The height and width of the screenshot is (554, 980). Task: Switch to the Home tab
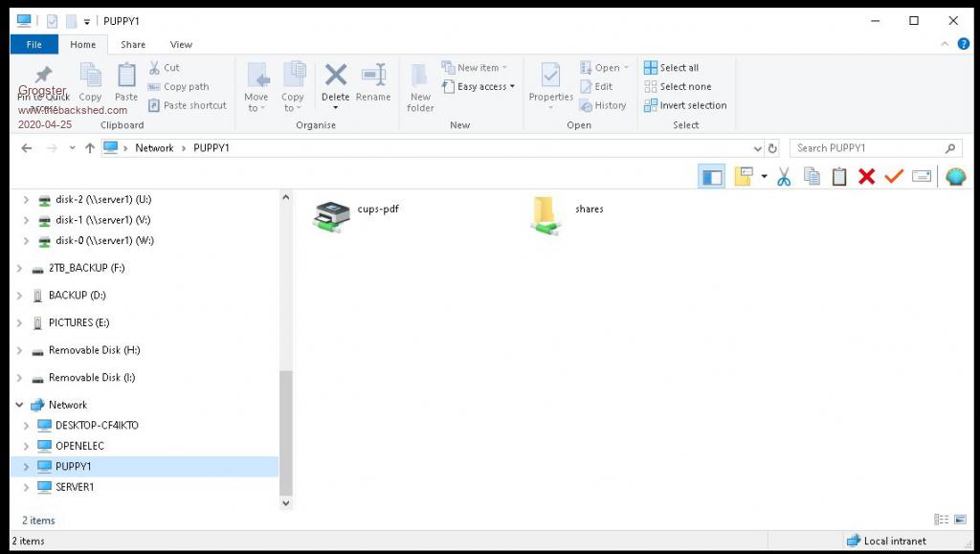[83, 44]
